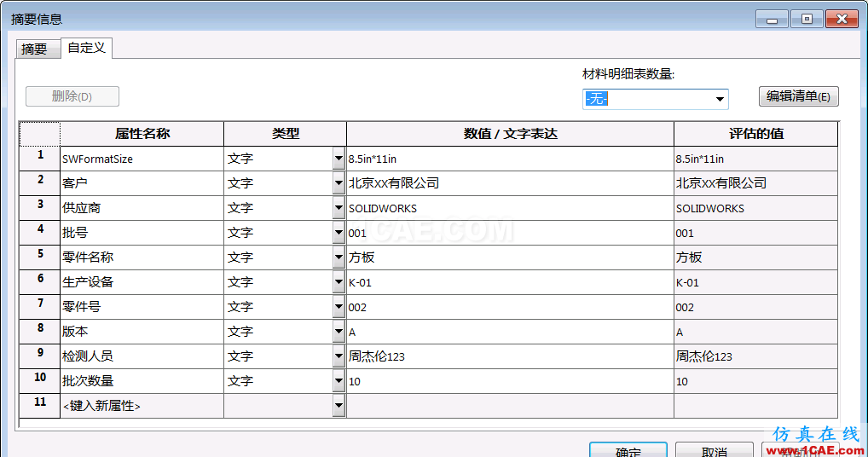Open type dropdown for 键入新属性 row
This screenshot has width=868, height=457.
[x=339, y=406]
